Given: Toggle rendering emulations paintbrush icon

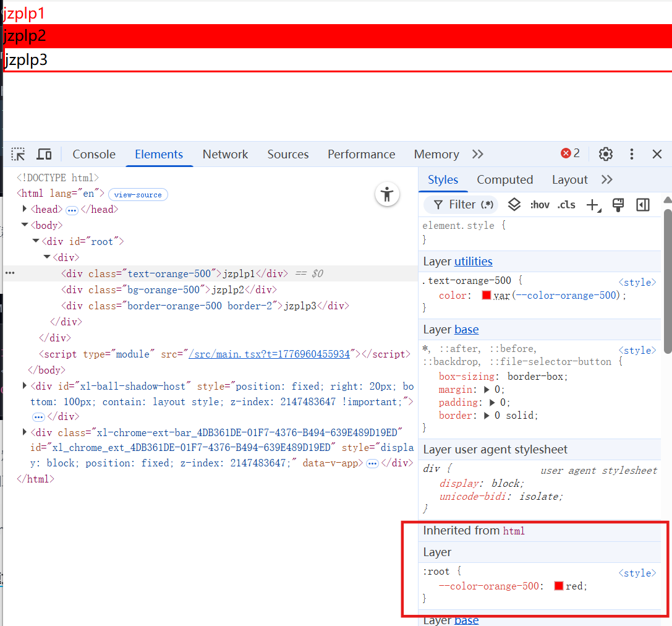Looking at the screenshot, I should 618,205.
